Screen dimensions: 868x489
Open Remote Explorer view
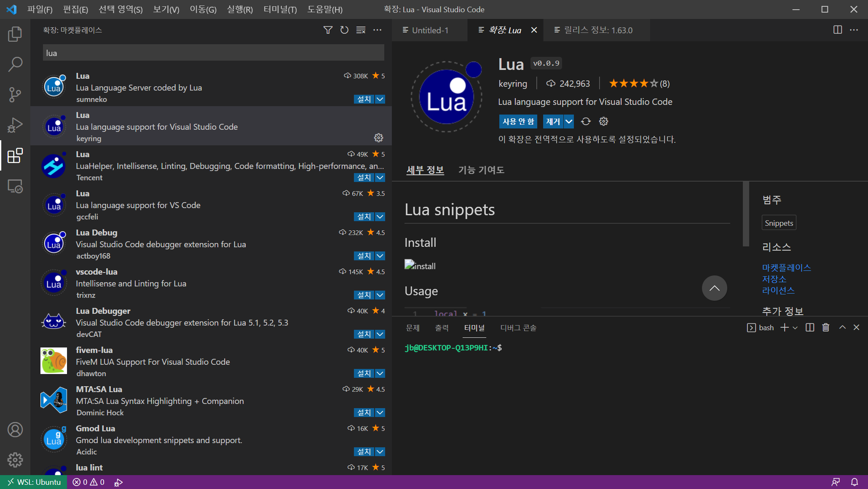(15, 186)
